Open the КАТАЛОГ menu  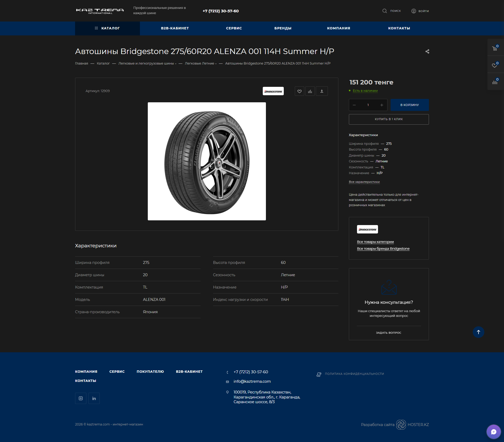click(107, 28)
